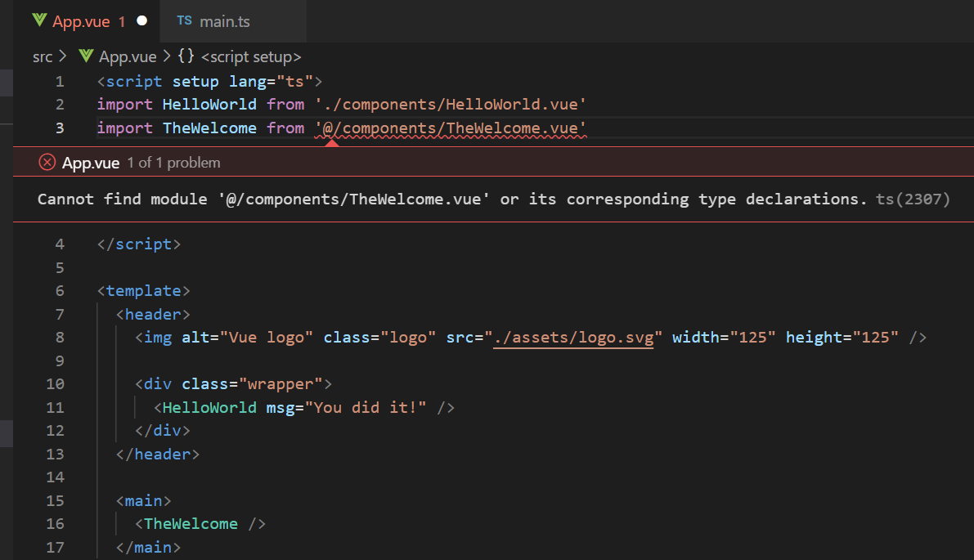This screenshot has width=974, height=560.
Task: Click line number 8 in the gutter
Action: [x=59, y=337]
